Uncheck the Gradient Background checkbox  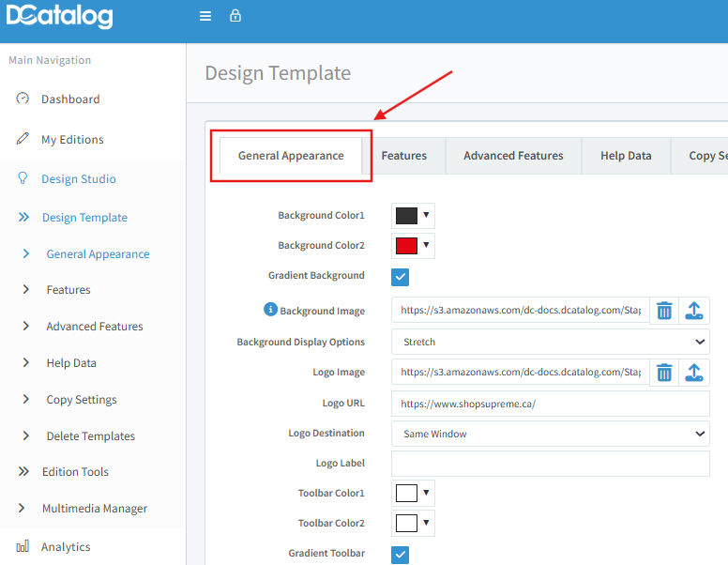click(401, 277)
